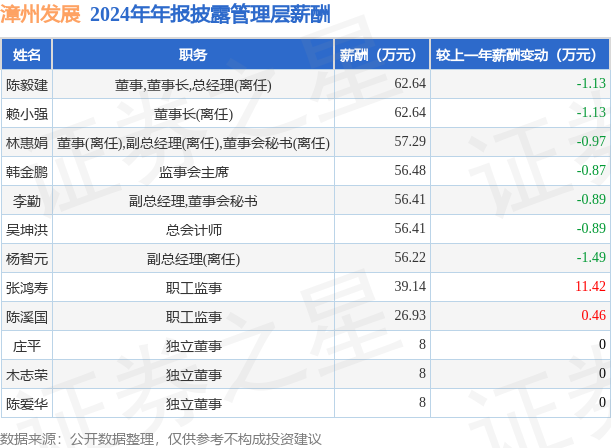
Task: Click change value -1.49
Action: tap(591, 258)
